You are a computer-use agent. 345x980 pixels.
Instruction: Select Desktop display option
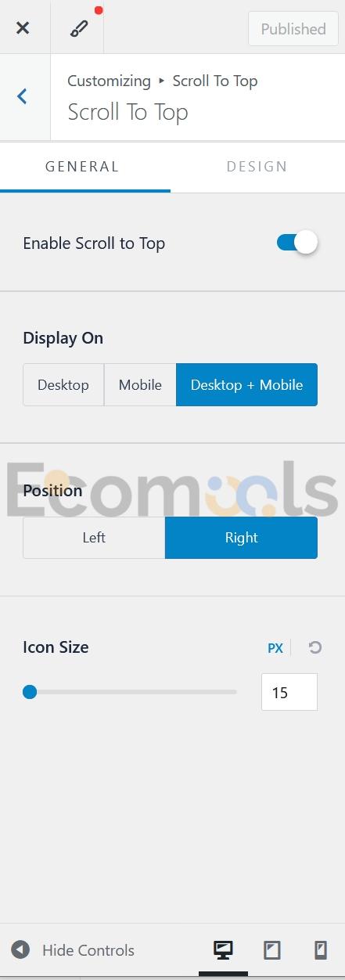pyautogui.click(x=63, y=384)
